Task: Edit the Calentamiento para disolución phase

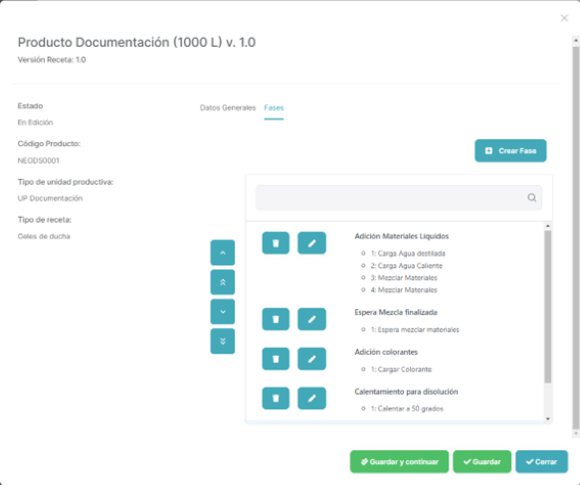Action: coord(311,398)
